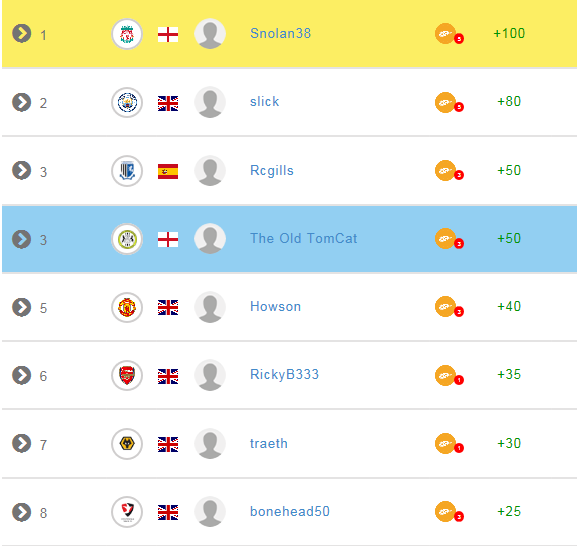The image size is (577, 546).
Task: Click slick's grey avatar placeholder
Action: (210, 102)
